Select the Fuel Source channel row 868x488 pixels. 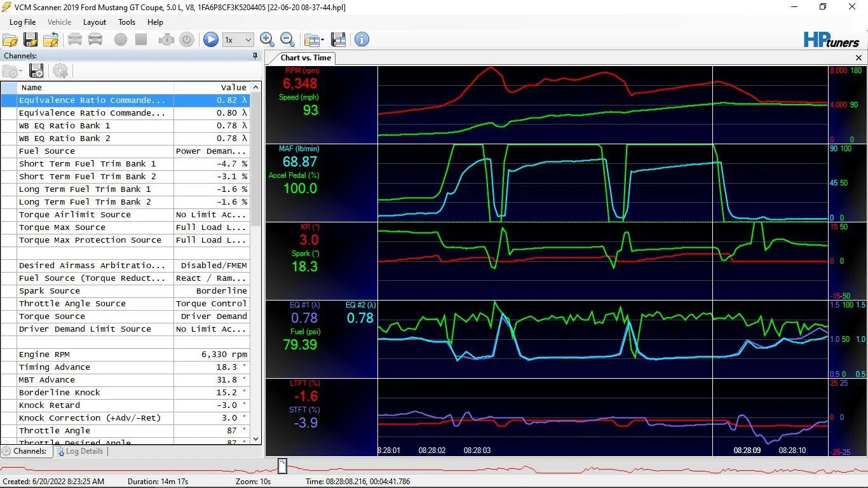click(x=125, y=151)
